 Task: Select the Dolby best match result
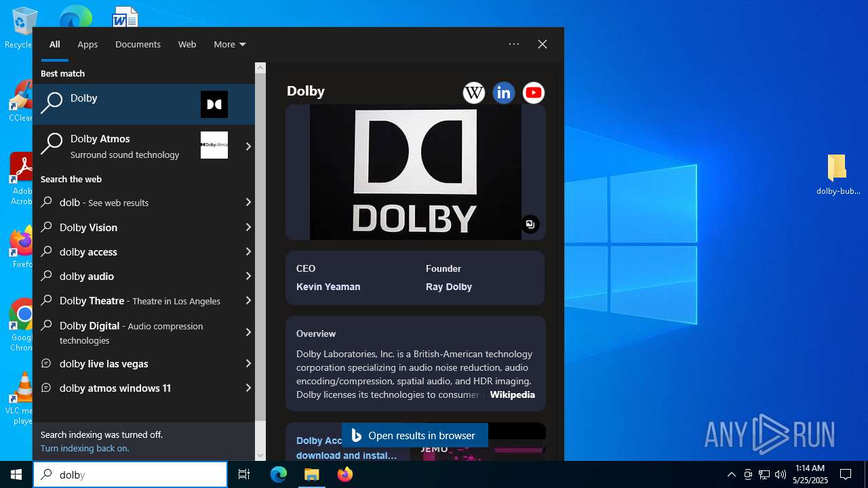point(144,104)
